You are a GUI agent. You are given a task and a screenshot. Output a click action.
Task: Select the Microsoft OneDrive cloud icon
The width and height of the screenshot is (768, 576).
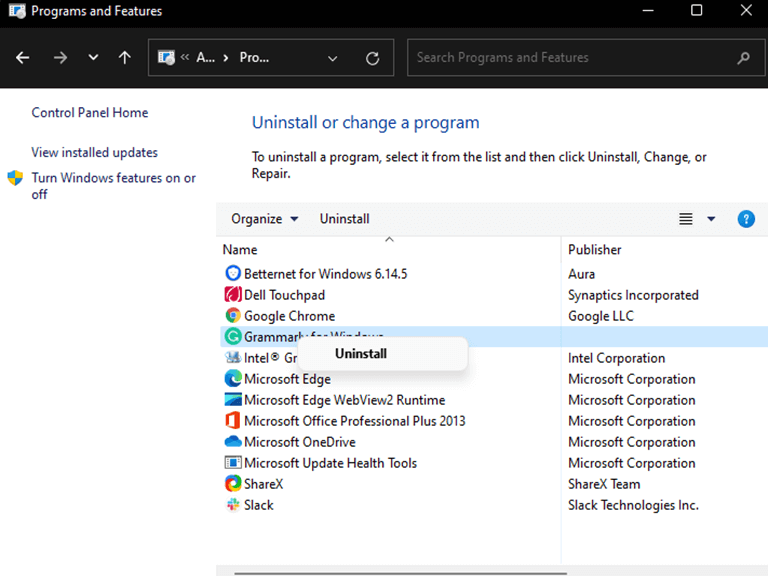point(233,442)
